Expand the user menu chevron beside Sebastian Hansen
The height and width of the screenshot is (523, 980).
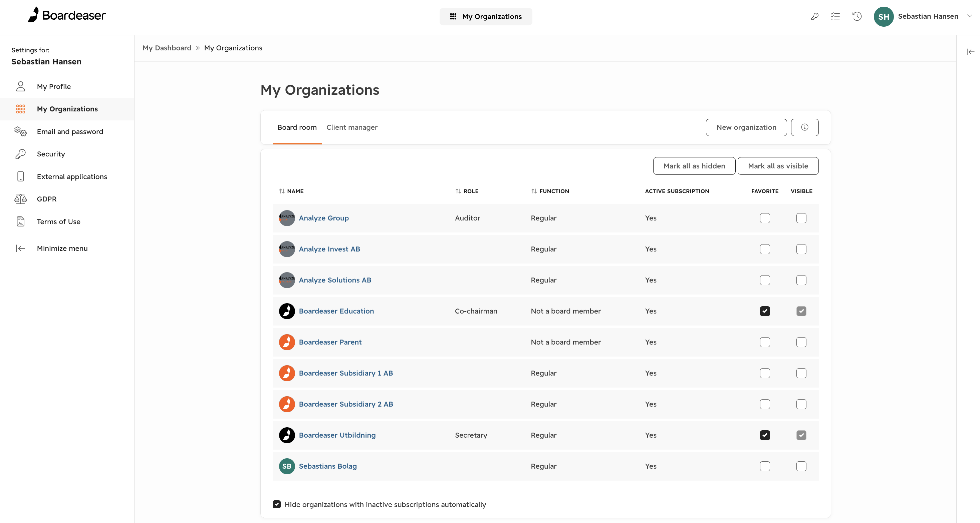click(970, 16)
